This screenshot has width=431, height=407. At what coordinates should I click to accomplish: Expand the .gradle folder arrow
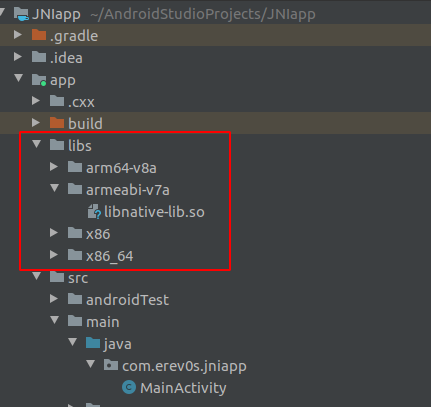click(x=18, y=35)
